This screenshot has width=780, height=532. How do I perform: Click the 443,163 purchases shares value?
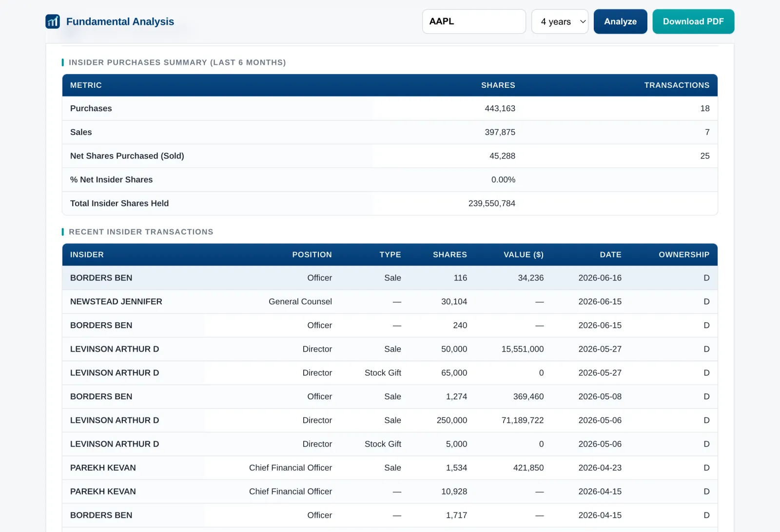tap(500, 109)
